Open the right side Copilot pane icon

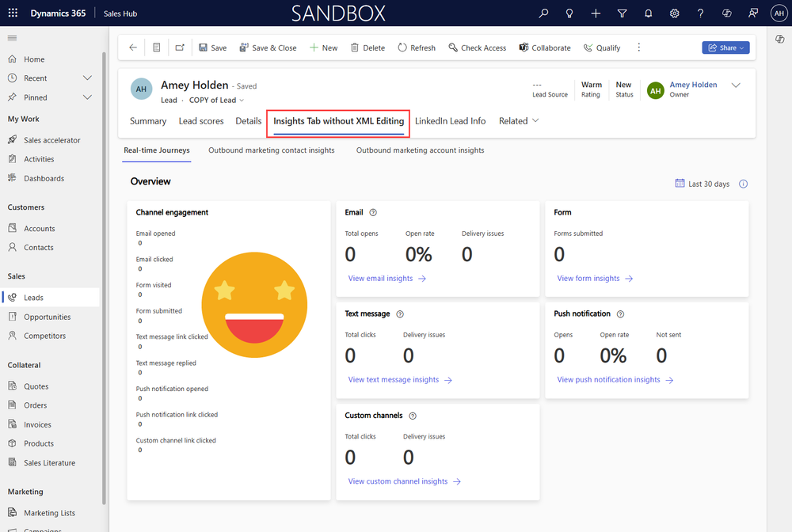point(780,39)
